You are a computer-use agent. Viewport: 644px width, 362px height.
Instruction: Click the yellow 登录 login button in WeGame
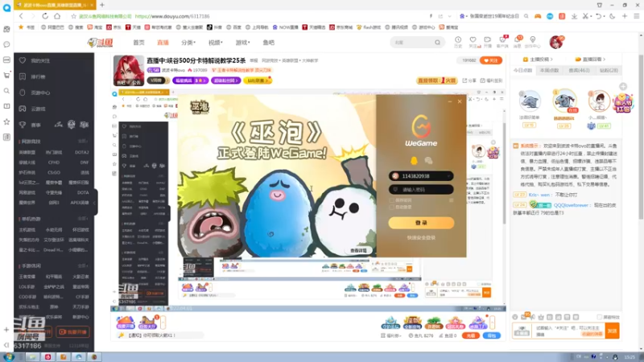[421, 223]
